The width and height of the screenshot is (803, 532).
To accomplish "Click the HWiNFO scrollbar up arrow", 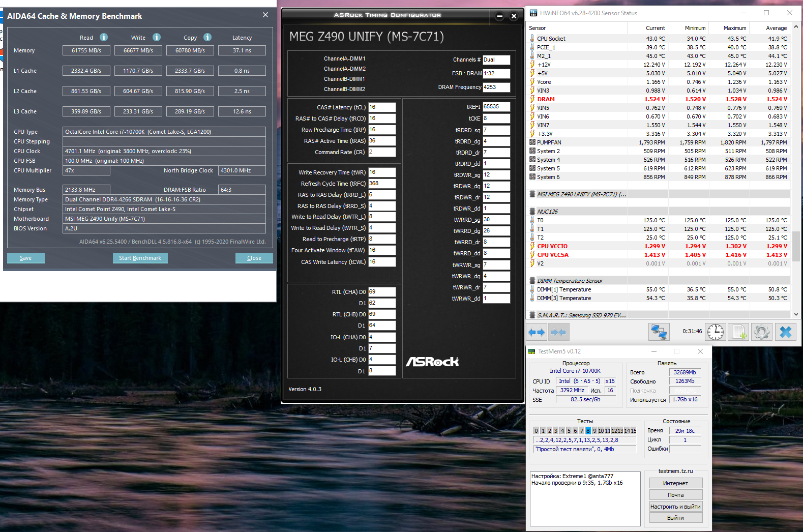I will coord(796,26).
